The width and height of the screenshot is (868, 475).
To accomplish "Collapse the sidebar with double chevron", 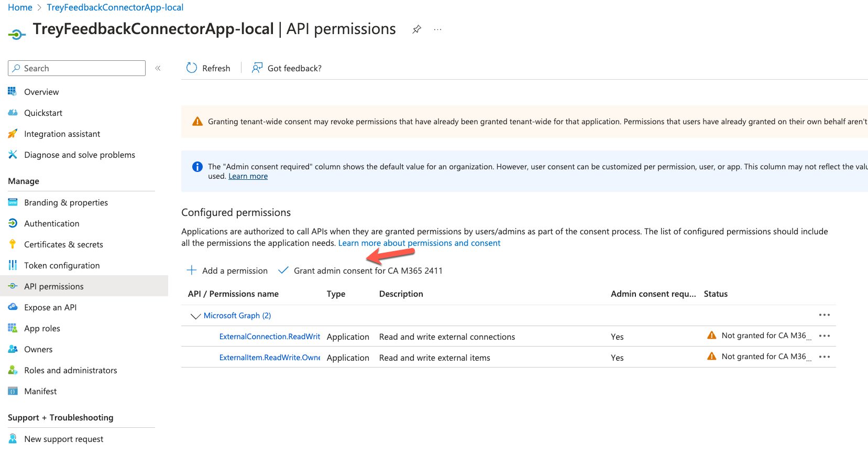I will pos(158,68).
